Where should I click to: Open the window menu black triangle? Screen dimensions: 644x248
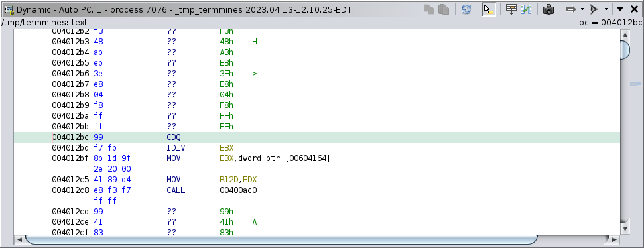[620, 9]
